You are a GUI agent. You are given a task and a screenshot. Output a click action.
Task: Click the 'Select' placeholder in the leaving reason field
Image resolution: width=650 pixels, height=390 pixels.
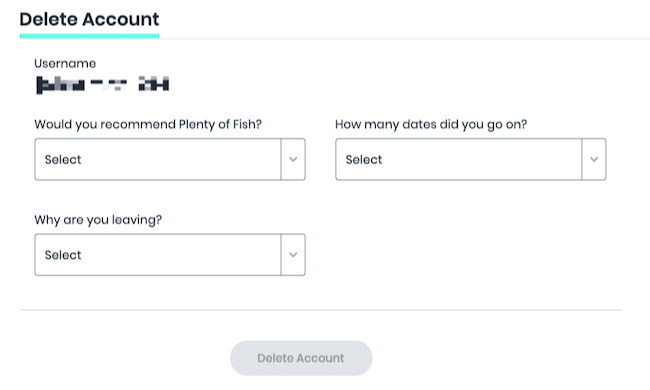[63, 255]
